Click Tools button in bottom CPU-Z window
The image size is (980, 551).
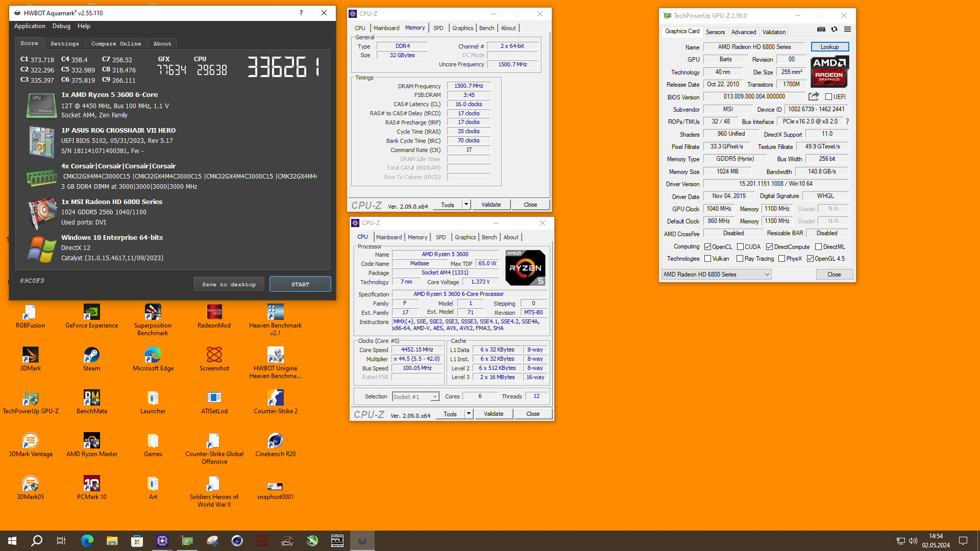[x=450, y=414]
